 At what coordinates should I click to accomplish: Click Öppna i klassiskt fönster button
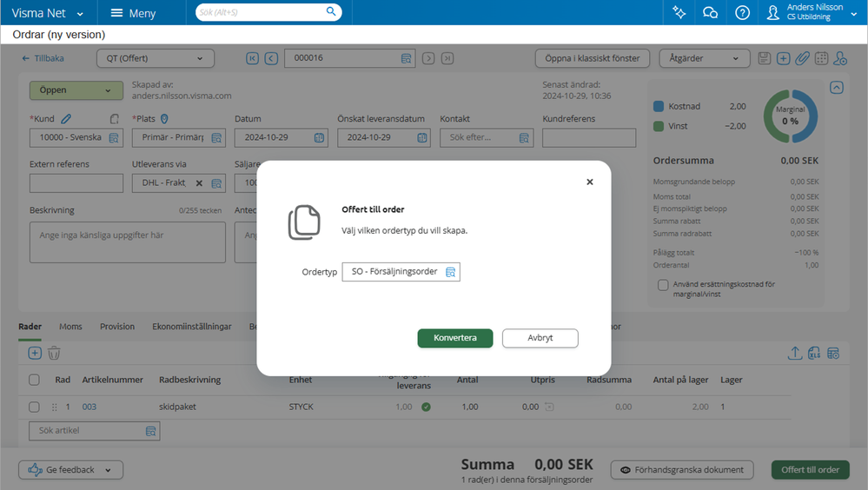pyautogui.click(x=593, y=58)
